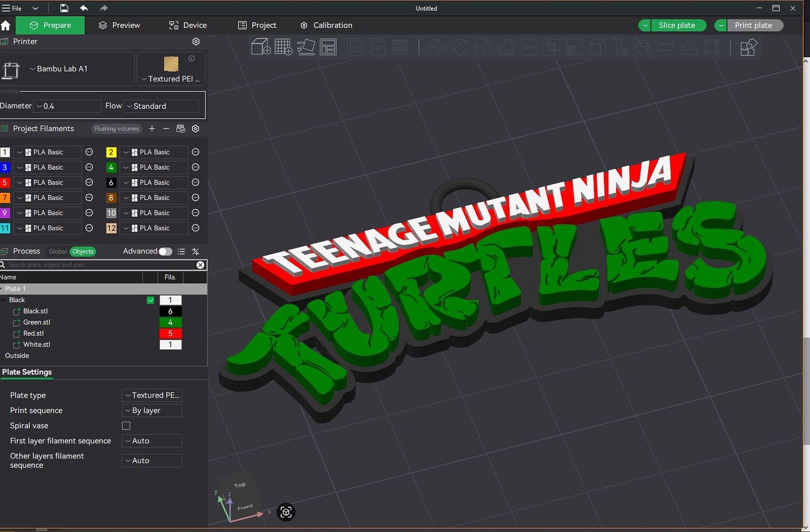Image resolution: width=810 pixels, height=532 pixels.
Task: Click the Slice plate button
Action: [678, 25]
